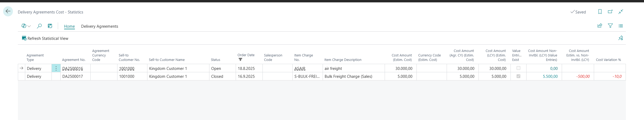Toggle Value Entries Exist checkbox for DA2500016

[x=518, y=68]
